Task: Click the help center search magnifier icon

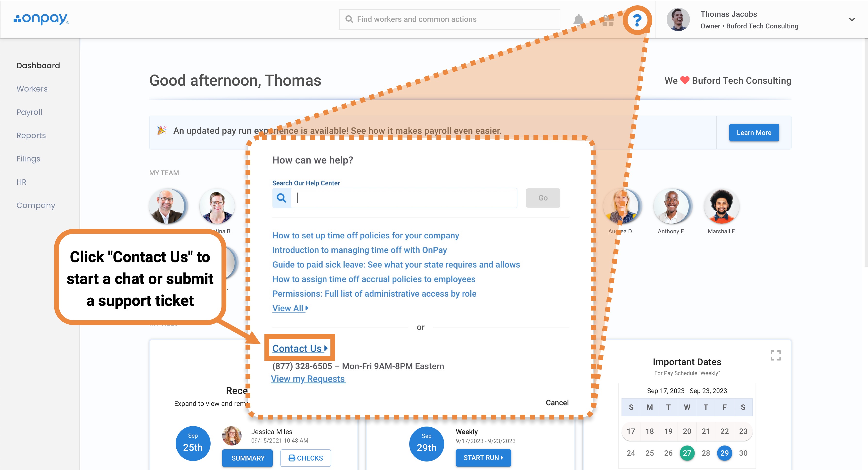Action: [x=281, y=198]
